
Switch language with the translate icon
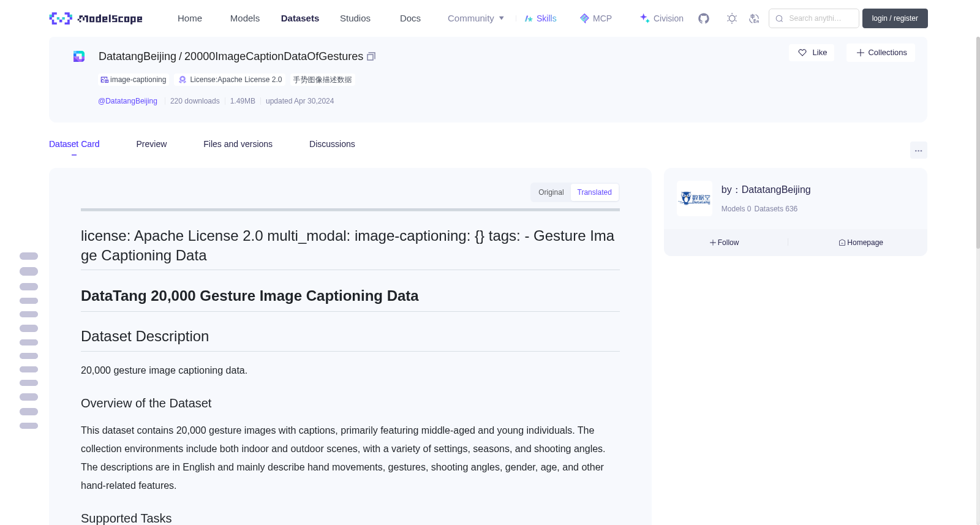(x=754, y=18)
